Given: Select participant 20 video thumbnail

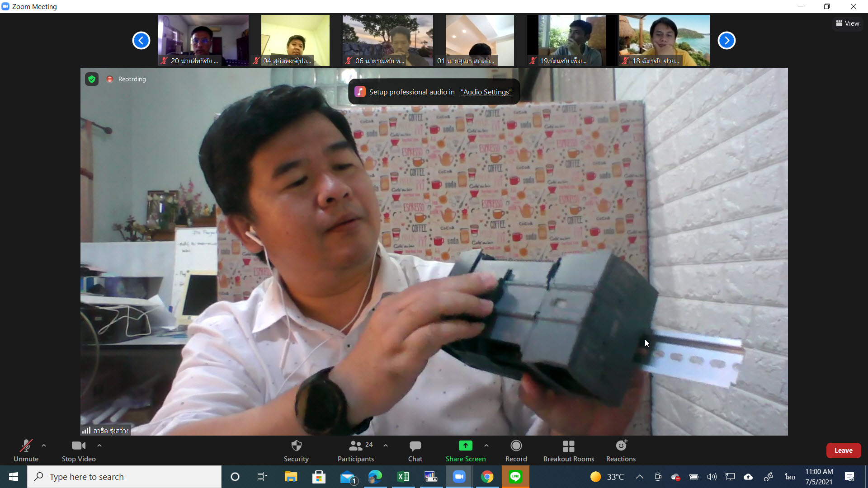Looking at the screenshot, I should tap(203, 40).
